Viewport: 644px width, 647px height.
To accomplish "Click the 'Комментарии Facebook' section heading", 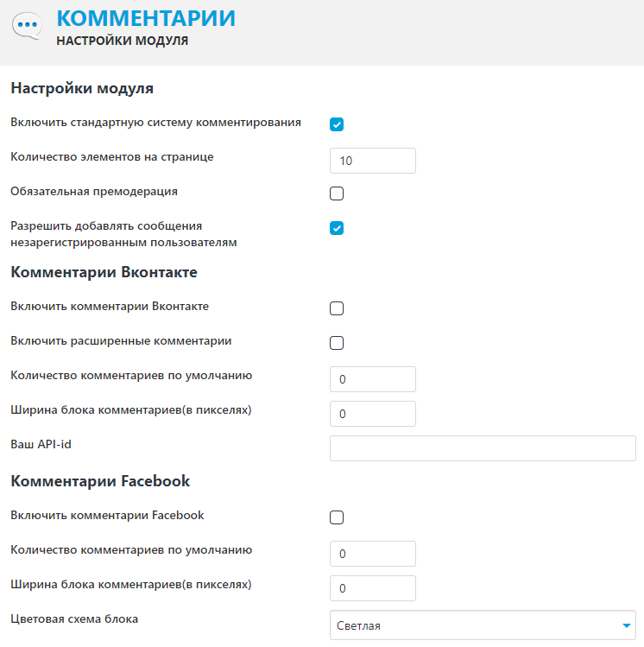I will [100, 481].
